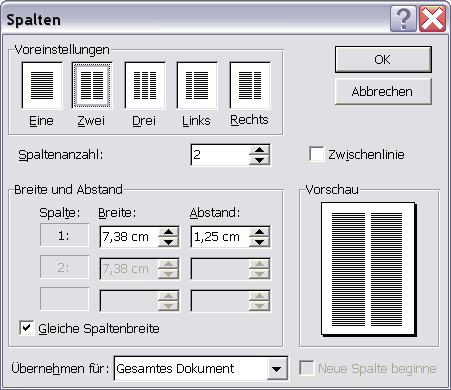Click the Links label under presets
451x390 pixels.
click(196, 121)
